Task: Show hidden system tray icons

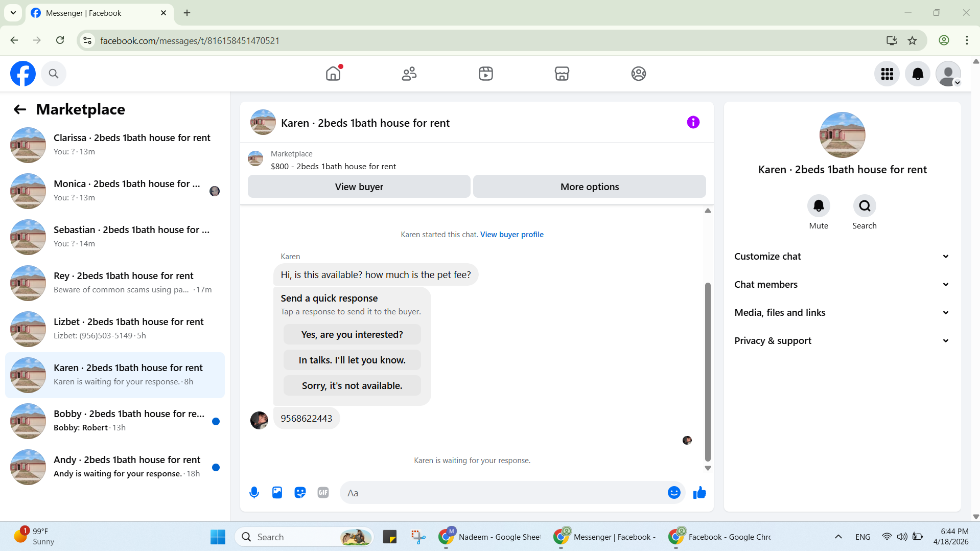Action: pos(838,537)
